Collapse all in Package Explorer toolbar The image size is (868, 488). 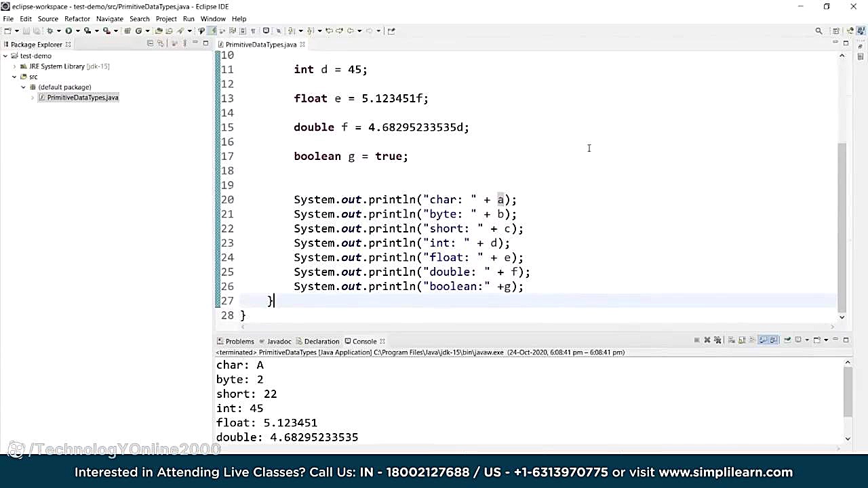coord(150,43)
